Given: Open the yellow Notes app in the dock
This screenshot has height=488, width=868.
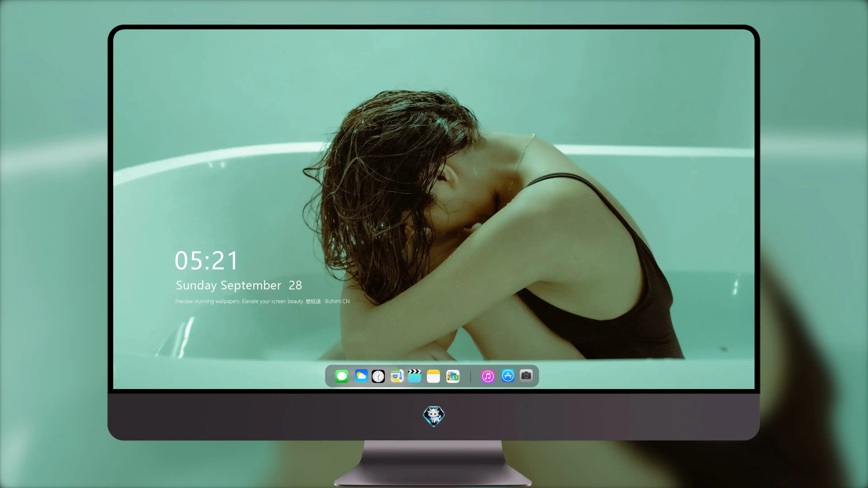Looking at the screenshot, I should 433,376.
